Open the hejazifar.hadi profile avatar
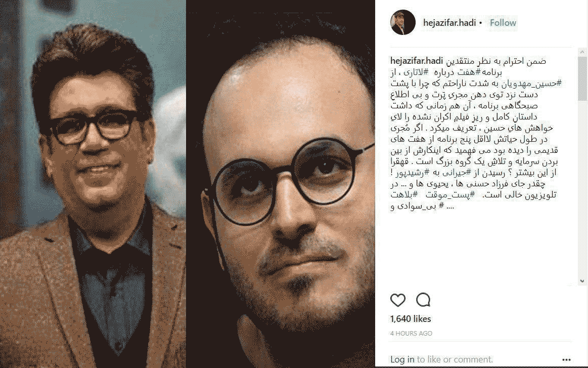The height and width of the screenshot is (368, 588). (x=403, y=23)
